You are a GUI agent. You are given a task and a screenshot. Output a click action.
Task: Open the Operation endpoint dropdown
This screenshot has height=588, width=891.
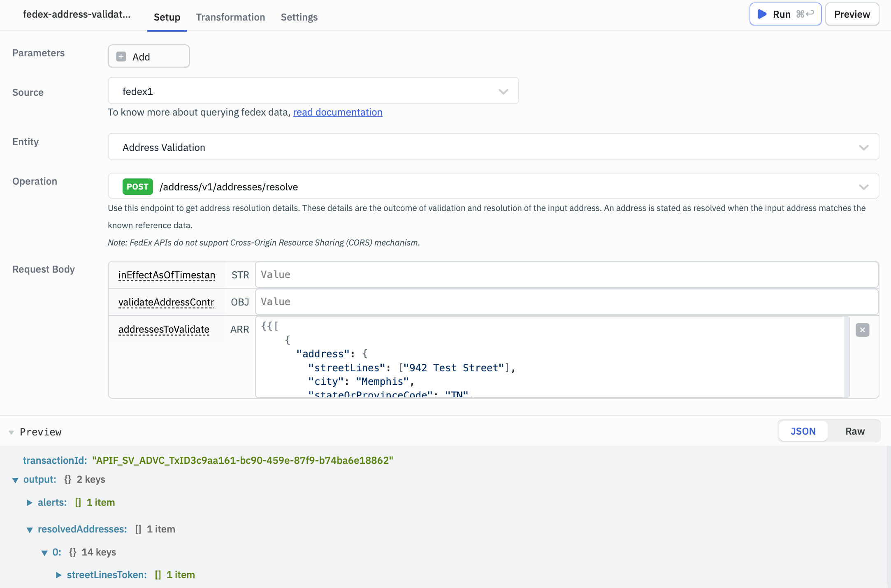pyautogui.click(x=863, y=187)
